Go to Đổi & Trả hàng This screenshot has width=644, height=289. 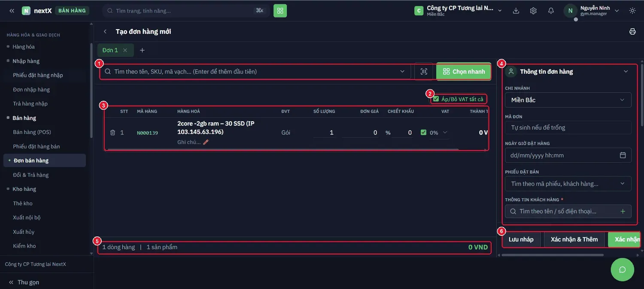tap(31, 175)
